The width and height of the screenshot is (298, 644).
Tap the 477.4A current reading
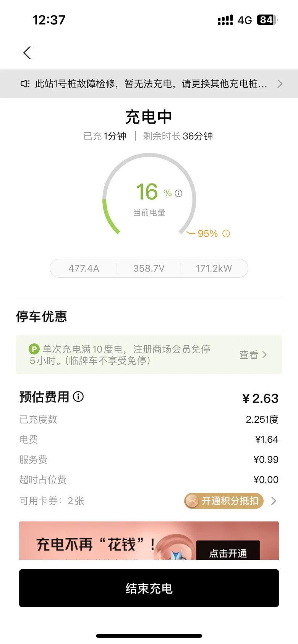click(84, 268)
